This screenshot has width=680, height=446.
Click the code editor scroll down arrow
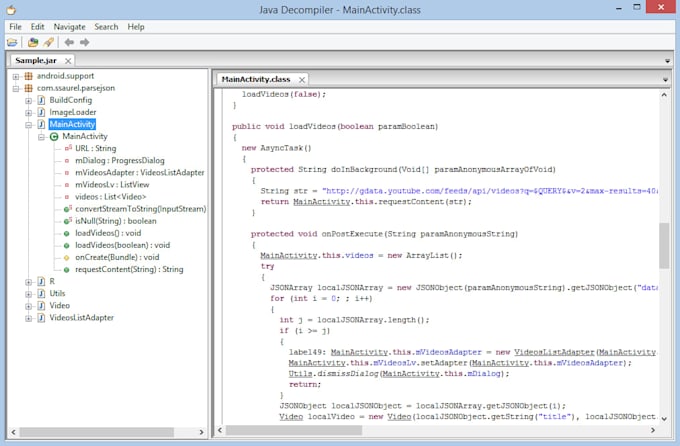pyautogui.click(x=664, y=419)
